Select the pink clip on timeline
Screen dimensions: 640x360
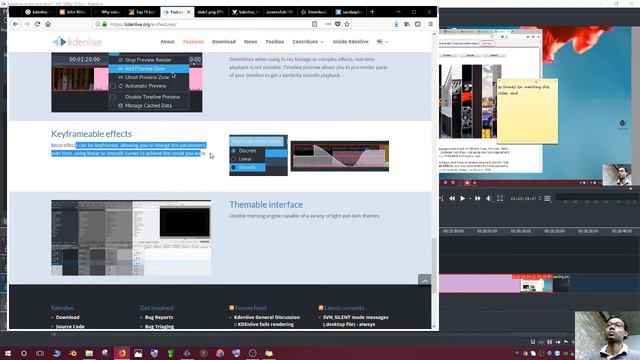click(480, 284)
